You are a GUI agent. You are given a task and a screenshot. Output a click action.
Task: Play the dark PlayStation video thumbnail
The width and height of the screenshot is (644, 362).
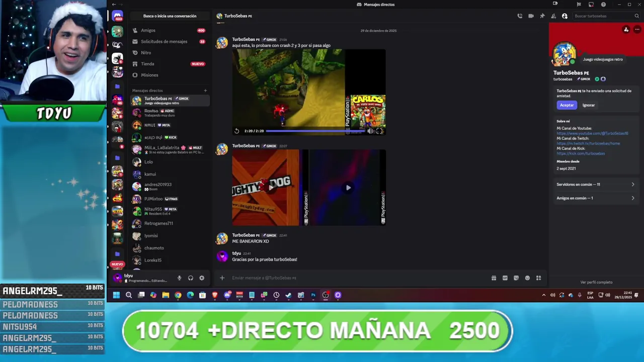[x=348, y=188]
